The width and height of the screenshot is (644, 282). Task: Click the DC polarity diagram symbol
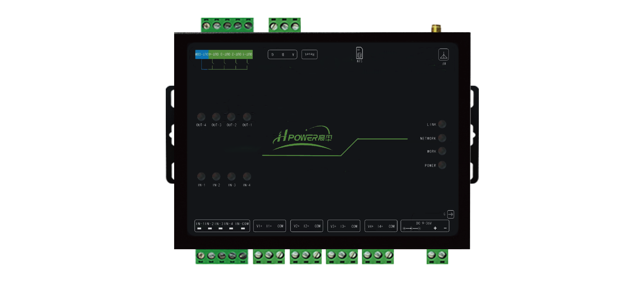(x=412, y=228)
